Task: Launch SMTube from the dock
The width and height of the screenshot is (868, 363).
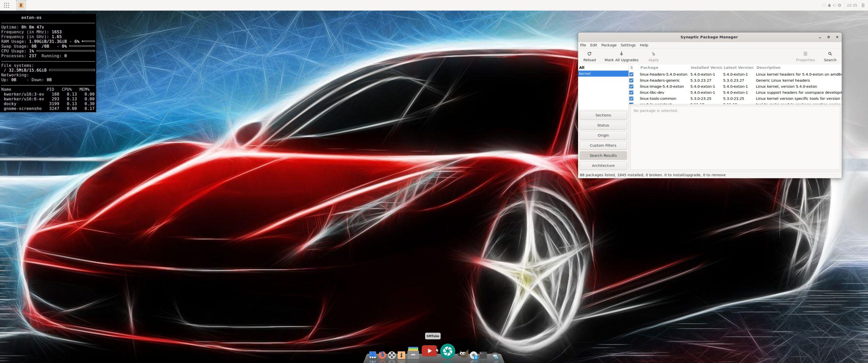Action: [x=429, y=351]
